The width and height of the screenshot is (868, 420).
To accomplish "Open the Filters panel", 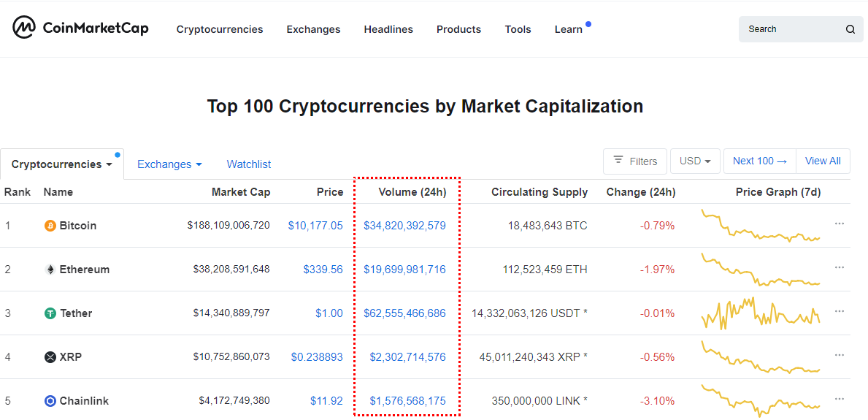I will click(635, 161).
